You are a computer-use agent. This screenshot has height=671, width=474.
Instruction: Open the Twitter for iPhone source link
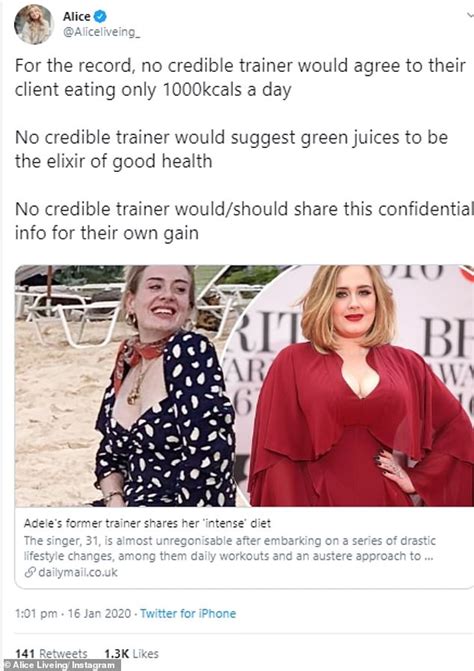coord(188,613)
